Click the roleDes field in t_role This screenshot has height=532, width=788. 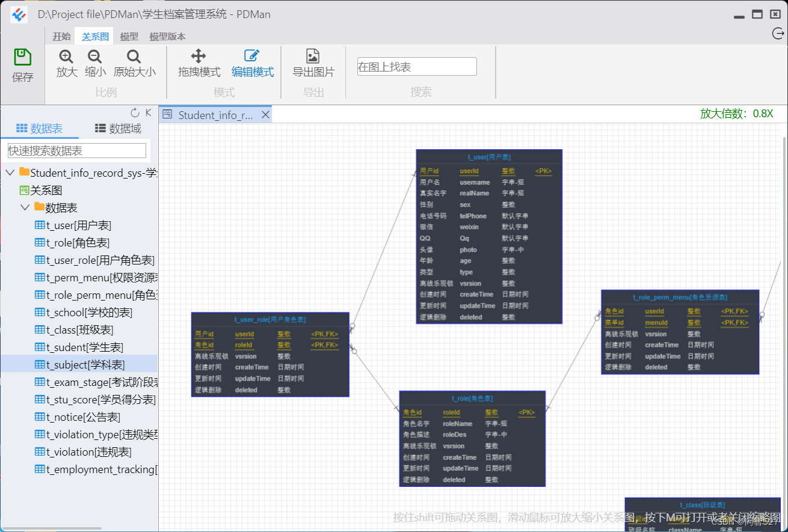click(x=455, y=435)
